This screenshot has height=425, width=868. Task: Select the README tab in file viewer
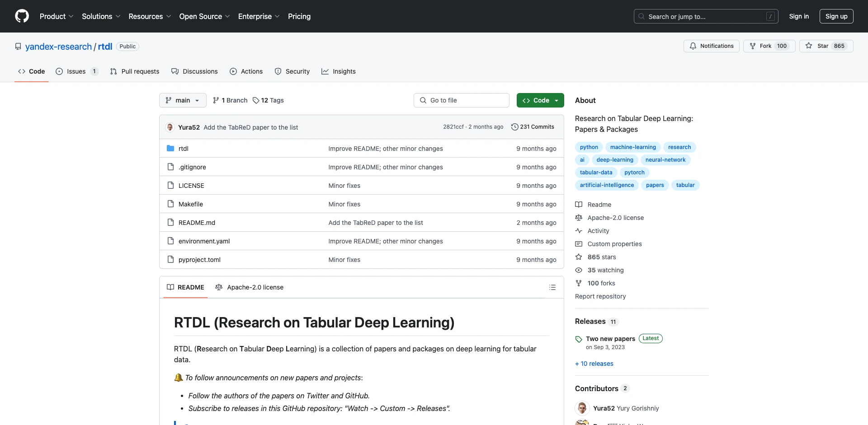[x=185, y=287]
